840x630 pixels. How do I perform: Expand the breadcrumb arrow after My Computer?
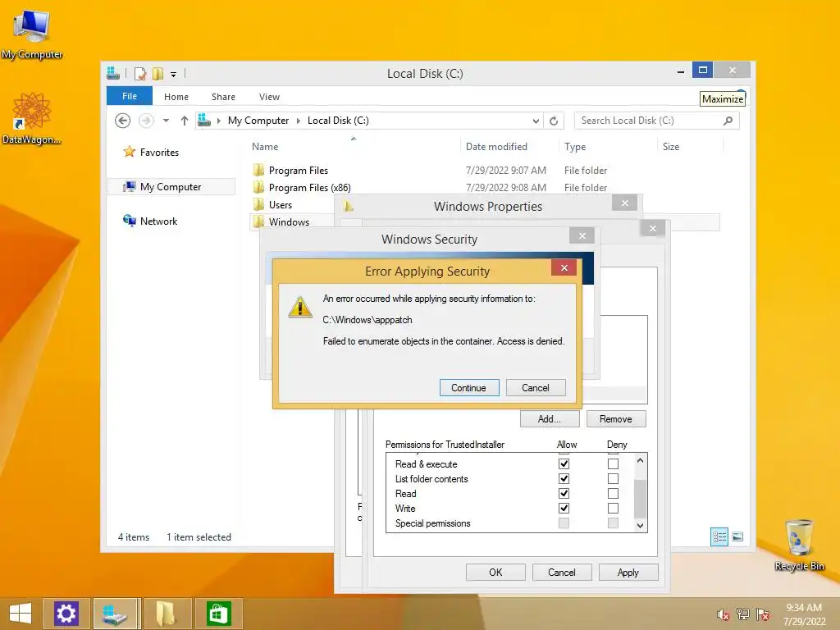point(299,121)
